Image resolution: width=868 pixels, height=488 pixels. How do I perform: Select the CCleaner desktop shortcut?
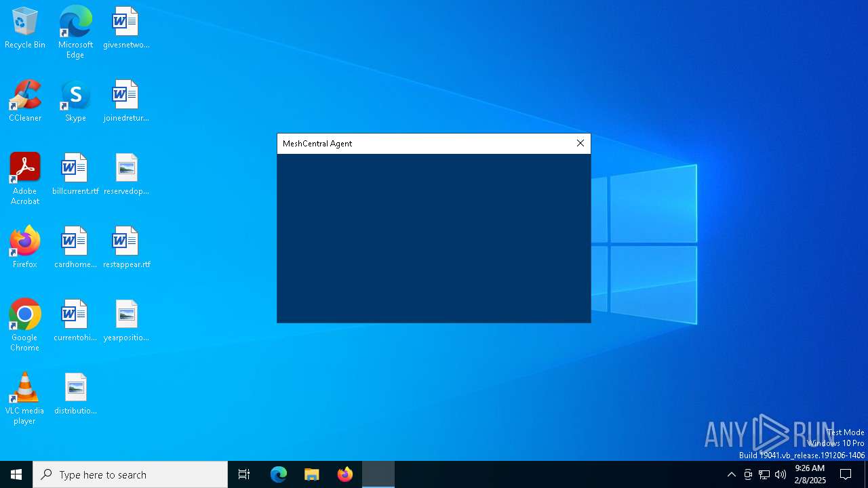coord(25,101)
